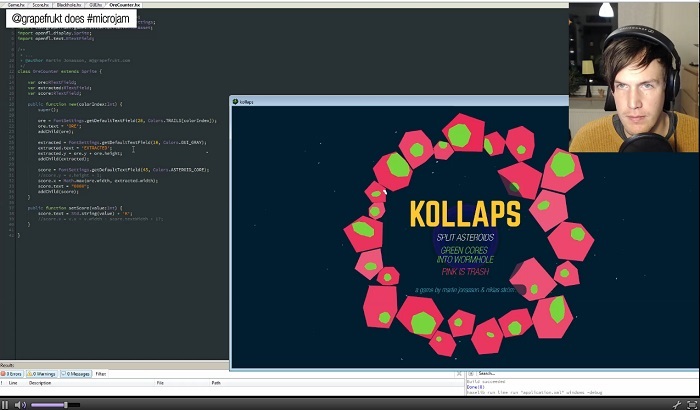
Task: Sort results by Description column
Action: [x=40, y=382]
